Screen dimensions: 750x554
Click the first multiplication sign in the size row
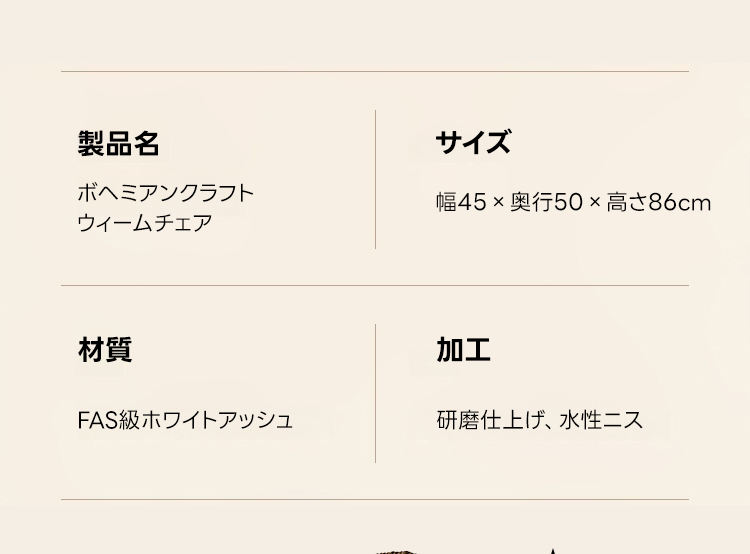tap(498, 203)
